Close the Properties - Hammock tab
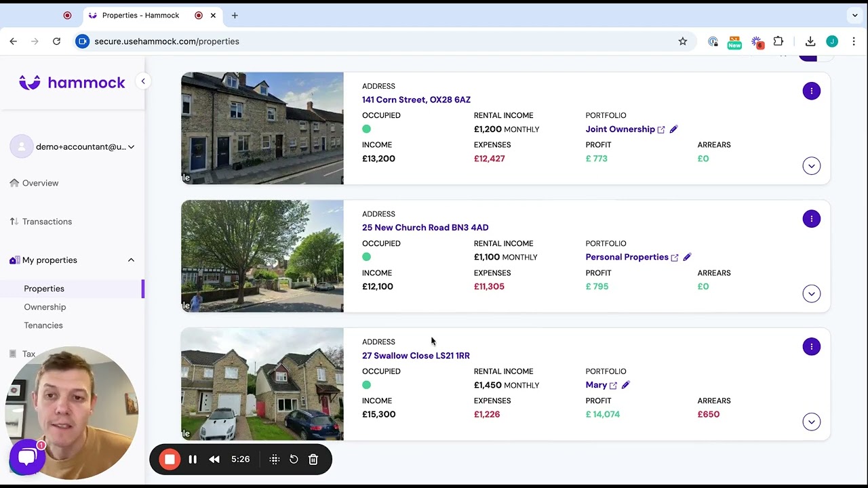The width and height of the screenshot is (868, 488). 214,15
